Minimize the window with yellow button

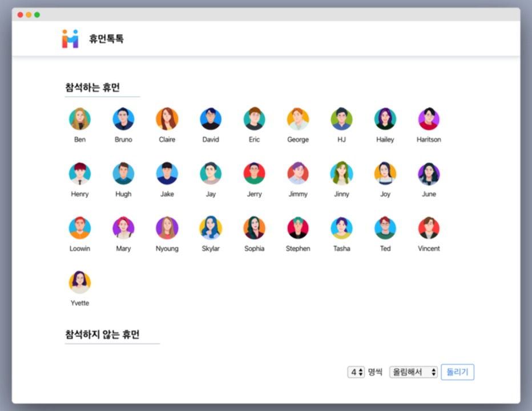29,15
